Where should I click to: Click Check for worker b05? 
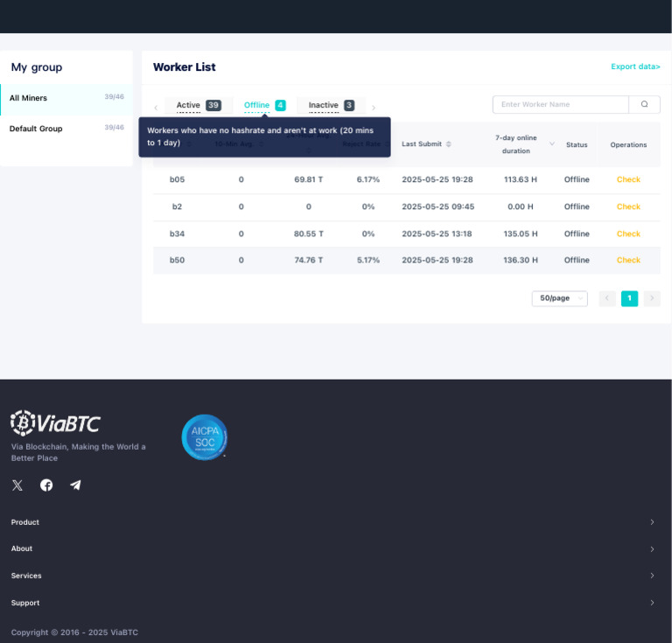(x=628, y=179)
